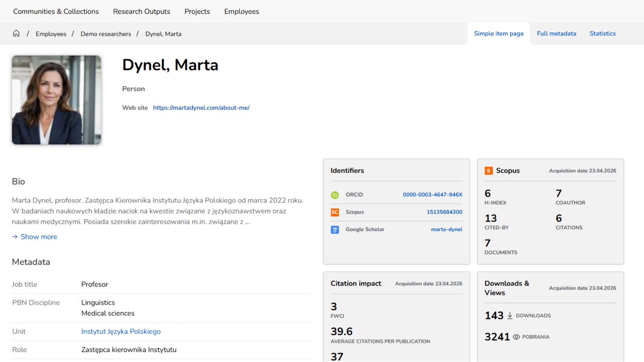The height and width of the screenshot is (362, 644).
Task: Click Marta Dynel's profile photo
Action: (56, 100)
